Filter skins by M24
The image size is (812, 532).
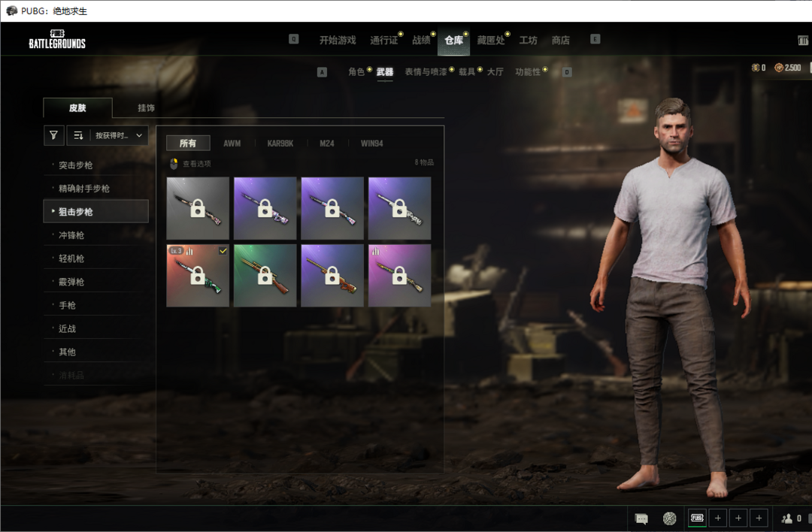click(x=327, y=144)
